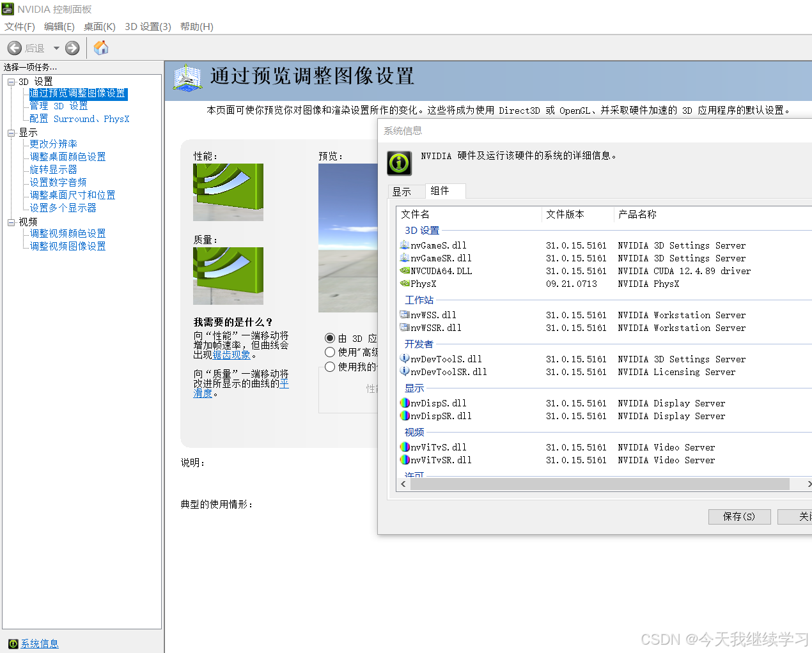Click the PhysX file icon
The height and width of the screenshot is (653, 812).
pos(405,283)
